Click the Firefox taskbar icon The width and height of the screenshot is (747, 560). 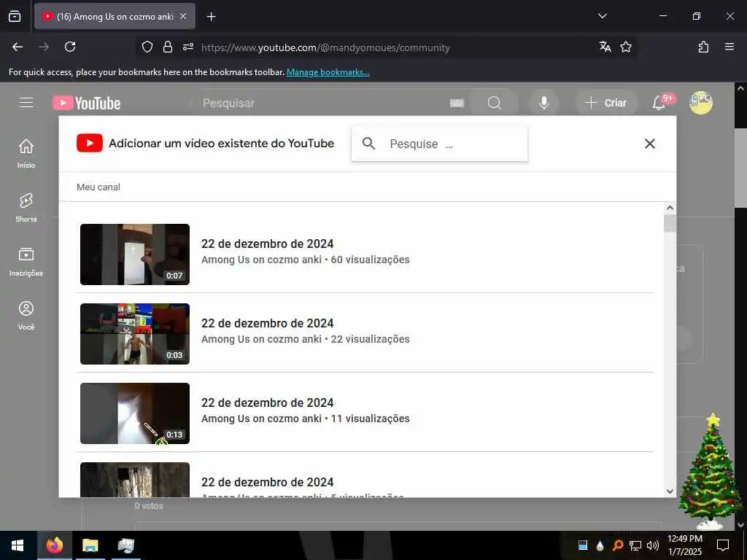click(54, 545)
